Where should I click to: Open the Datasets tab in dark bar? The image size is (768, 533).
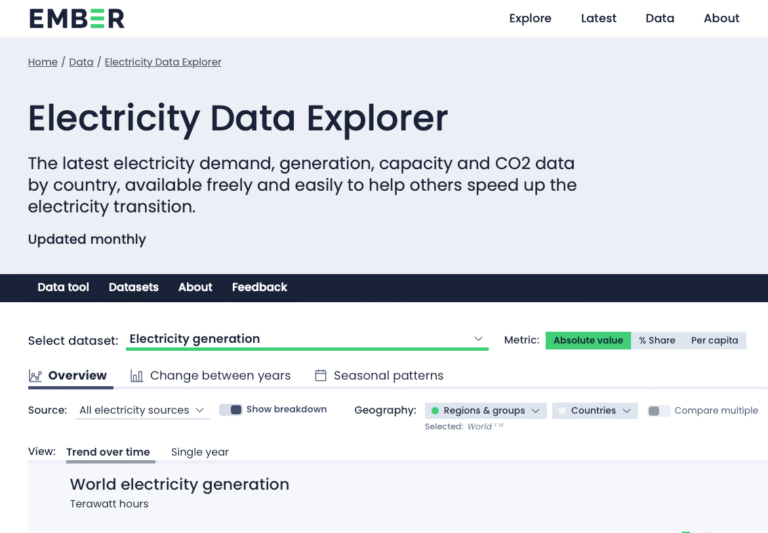pos(133,287)
